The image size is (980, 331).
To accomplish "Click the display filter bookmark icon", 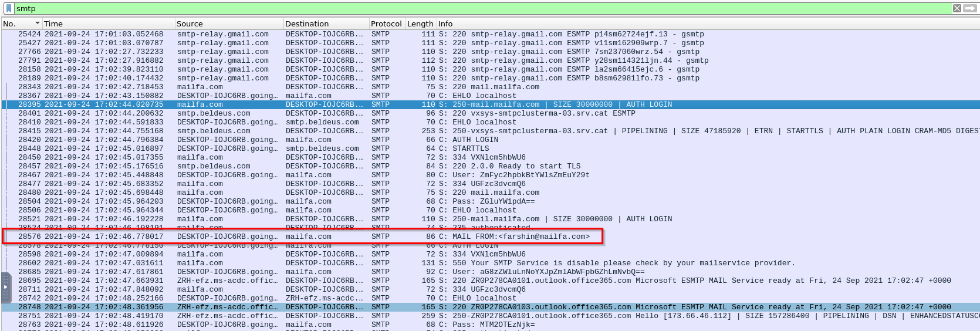I will pyautogui.click(x=8, y=8).
